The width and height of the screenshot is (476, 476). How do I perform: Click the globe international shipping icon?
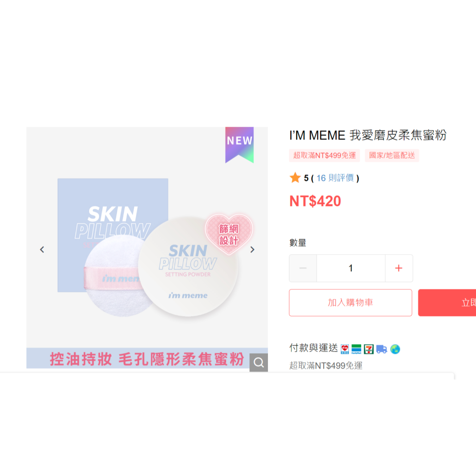[395, 349]
